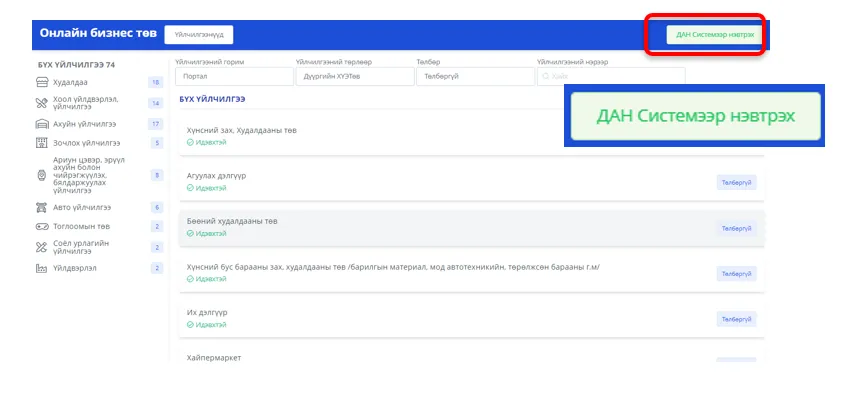Open the Үйлчилгээний горим dropdown showing Портал

(234, 77)
